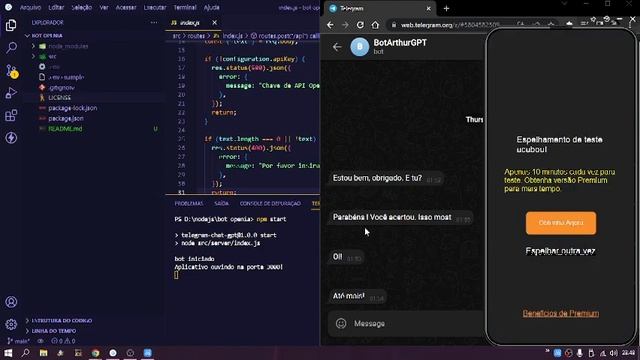Viewport: 640px width, 360px height.
Task: Open Windows taskbar search
Action: click(x=25, y=353)
